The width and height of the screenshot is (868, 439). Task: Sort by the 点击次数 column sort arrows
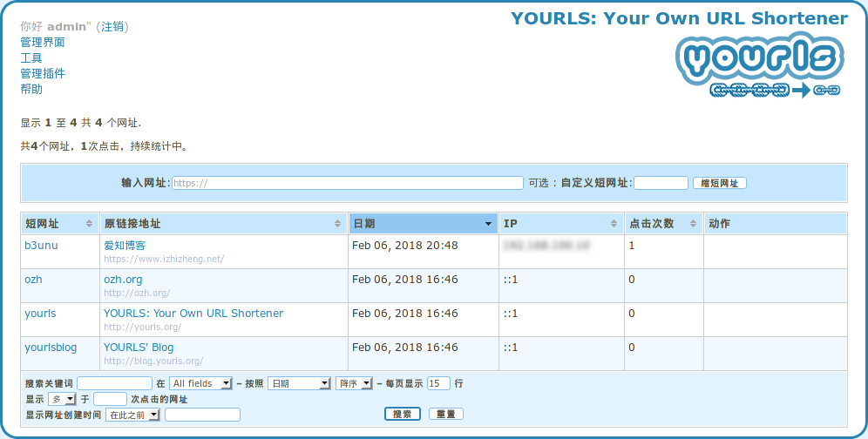[x=694, y=224]
